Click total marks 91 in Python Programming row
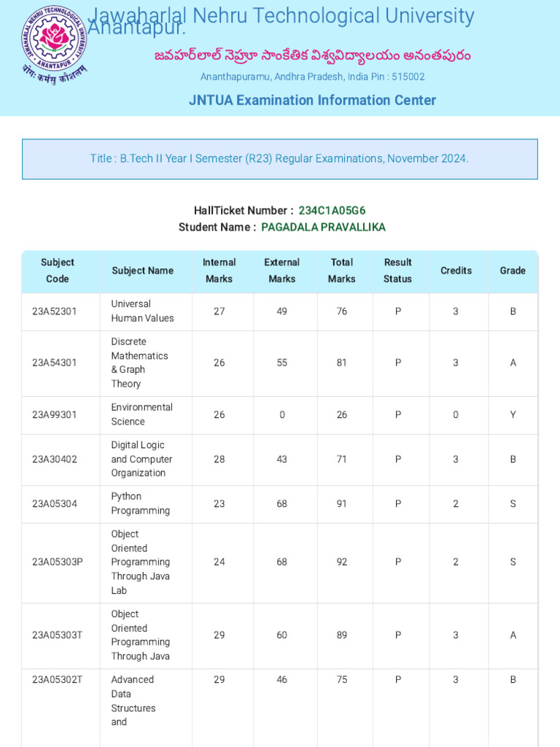The width and height of the screenshot is (560, 747). point(342,504)
